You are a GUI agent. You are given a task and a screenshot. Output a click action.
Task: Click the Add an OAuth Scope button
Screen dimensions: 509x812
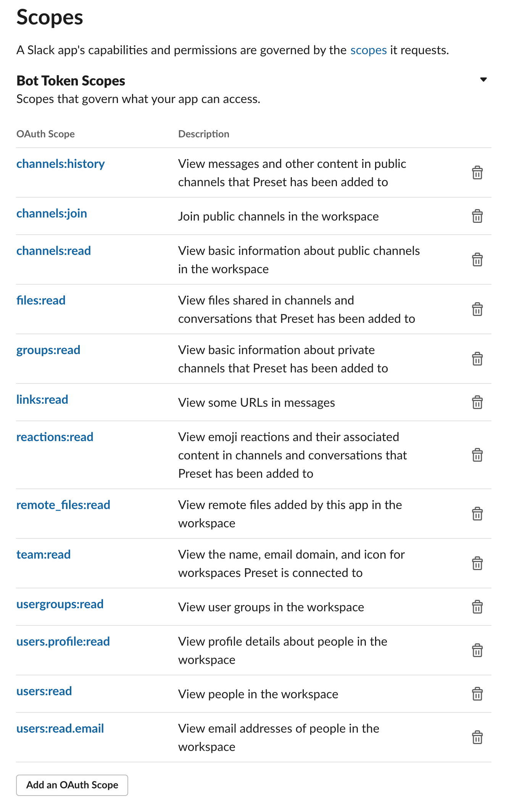tap(72, 785)
